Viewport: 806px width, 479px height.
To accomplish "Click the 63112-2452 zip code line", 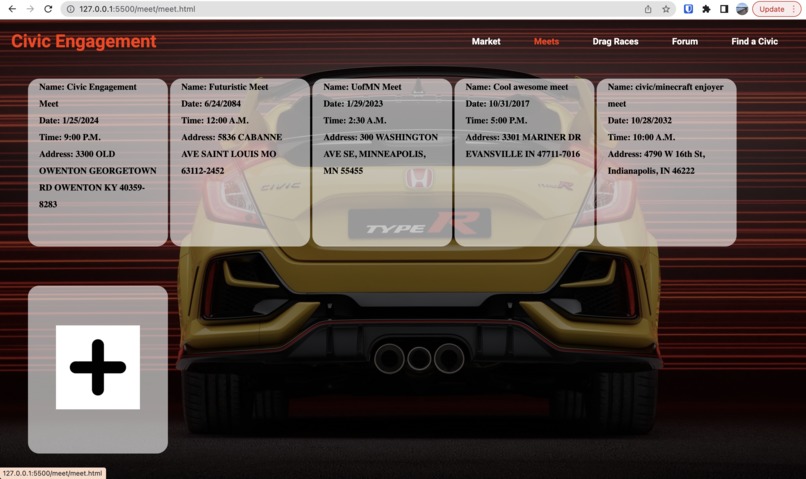I will tap(203, 171).
